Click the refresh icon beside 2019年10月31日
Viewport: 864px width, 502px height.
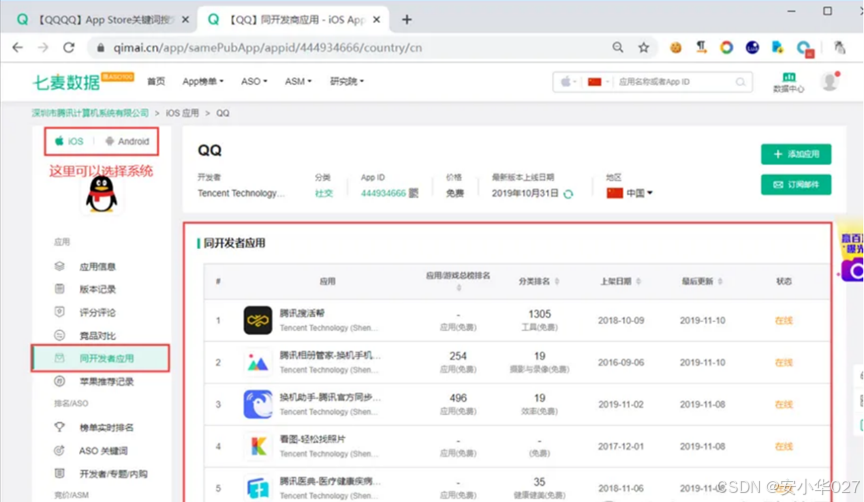tap(568, 193)
